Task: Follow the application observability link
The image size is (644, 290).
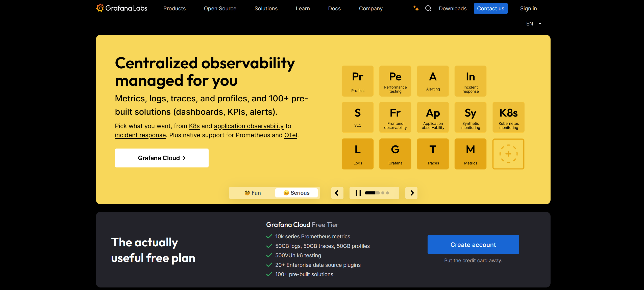Action: (x=249, y=126)
